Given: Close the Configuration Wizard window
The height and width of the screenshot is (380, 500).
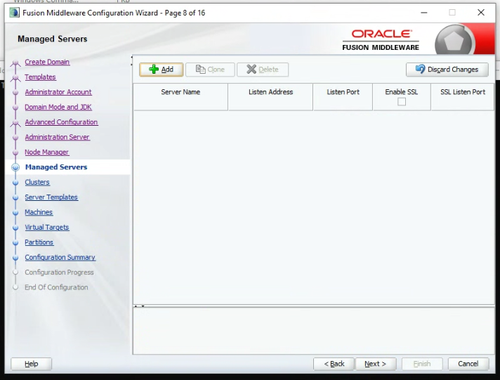Looking at the screenshot, I should 481,13.
